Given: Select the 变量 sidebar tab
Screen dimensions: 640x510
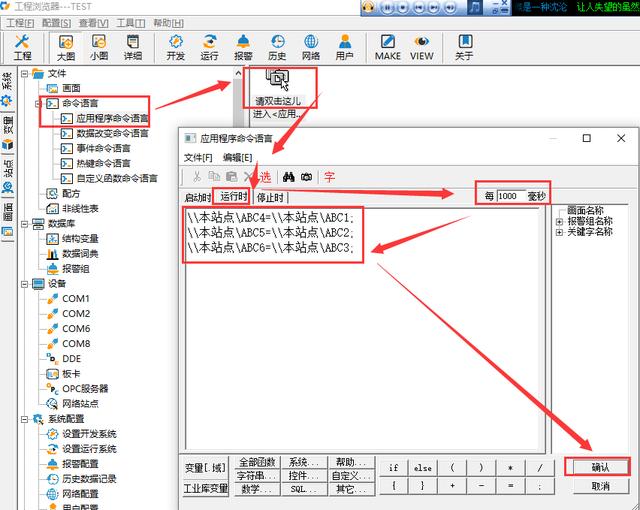Looking at the screenshot, I should click(7, 133).
